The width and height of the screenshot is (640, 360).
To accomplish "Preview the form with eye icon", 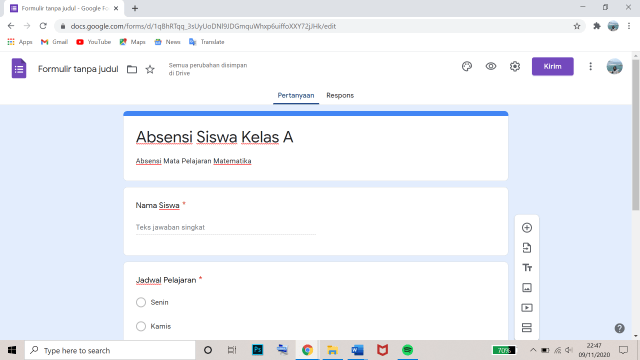I will click(x=491, y=67).
